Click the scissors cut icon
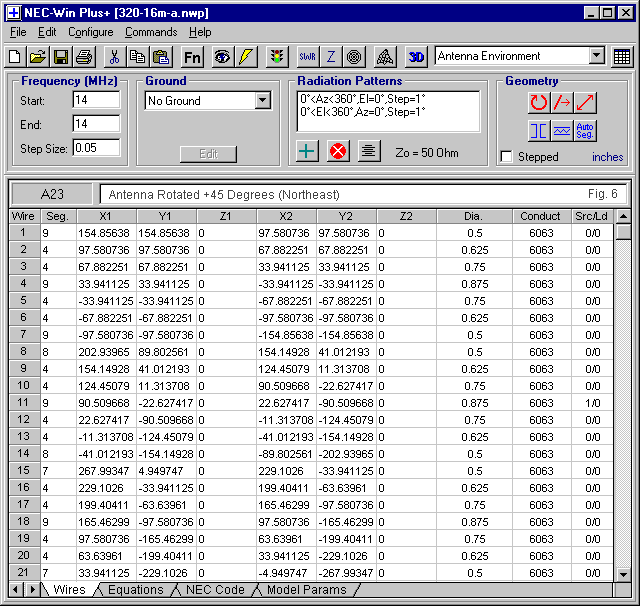Screen dimensions: 640x606 click(x=114, y=57)
